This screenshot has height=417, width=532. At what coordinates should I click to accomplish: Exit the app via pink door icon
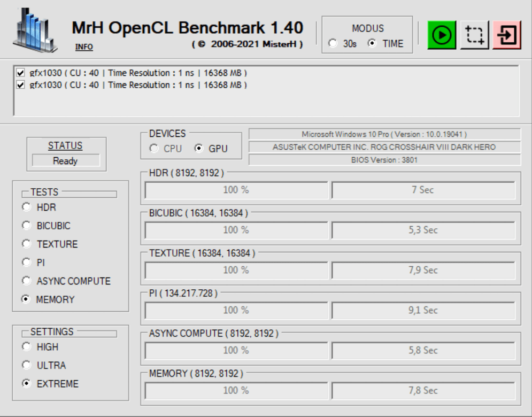(x=506, y=35)
